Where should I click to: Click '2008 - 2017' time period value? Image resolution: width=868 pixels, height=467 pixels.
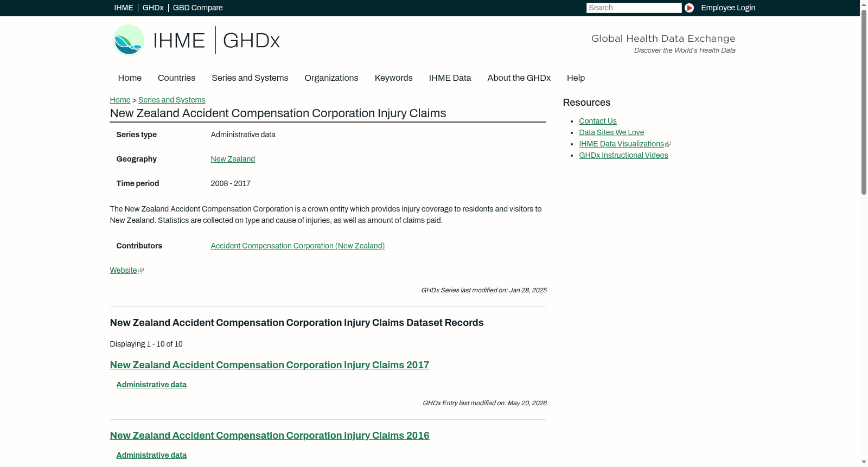click(x=231, y=183)
